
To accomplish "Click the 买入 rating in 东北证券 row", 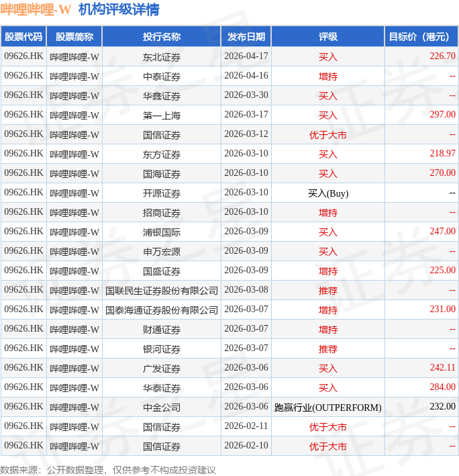I will (x=328, y=57).
